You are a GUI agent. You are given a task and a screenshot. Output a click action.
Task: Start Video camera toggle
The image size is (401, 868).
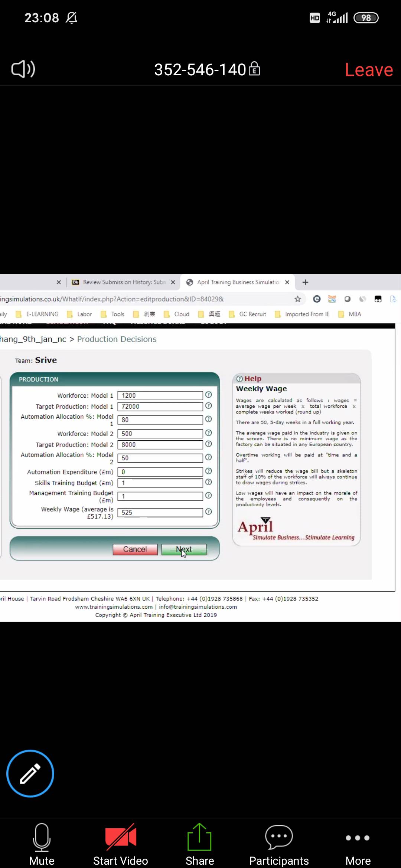pos(121,844)
